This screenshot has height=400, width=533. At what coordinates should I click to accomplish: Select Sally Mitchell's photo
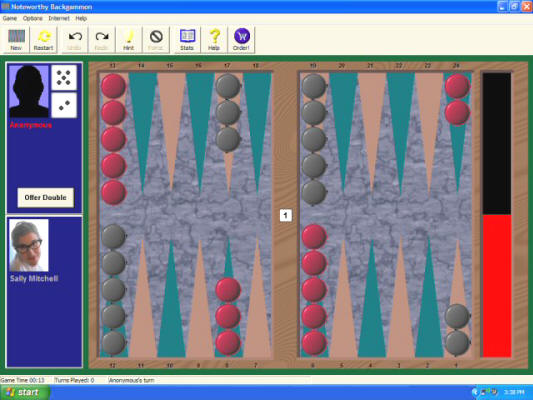[x=29, y=245]
